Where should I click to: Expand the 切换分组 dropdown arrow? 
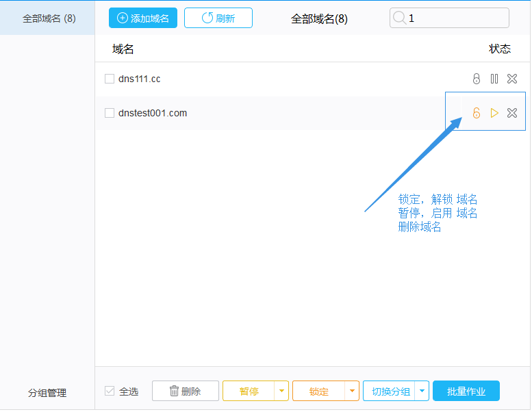tap(422, 391)
